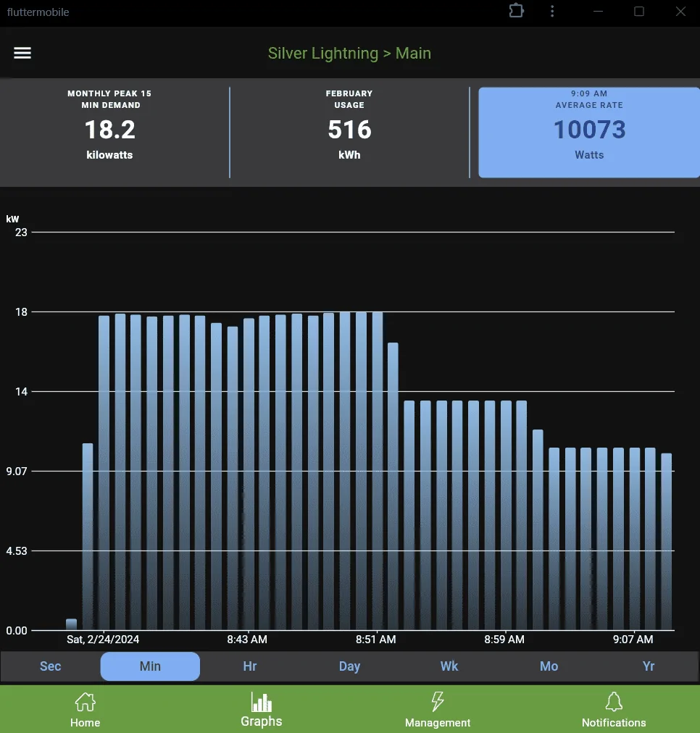
Task: Open the Notifications bell icon
Action: tap(613, 702)
